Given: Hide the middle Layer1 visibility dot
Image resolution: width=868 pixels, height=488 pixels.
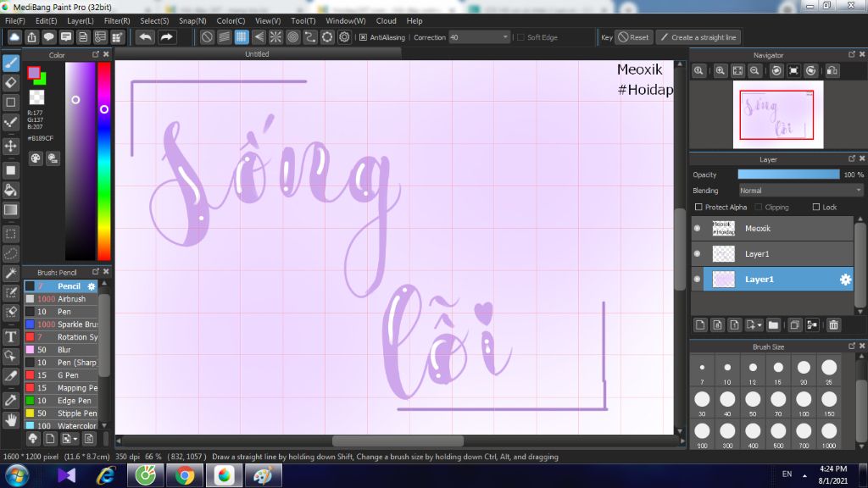Looking at the screenshot, I should (x=697, y=253).
